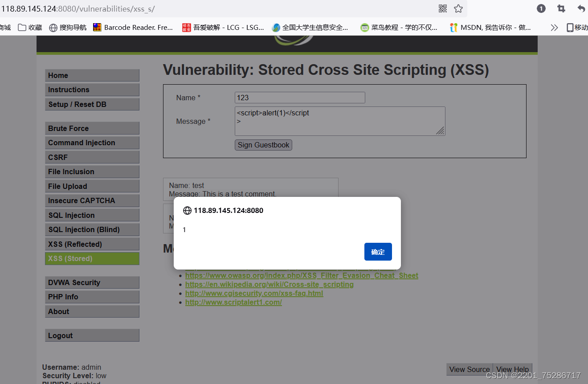
Task: Go to Home in DVWA menu
Action: tap(92, 75)
